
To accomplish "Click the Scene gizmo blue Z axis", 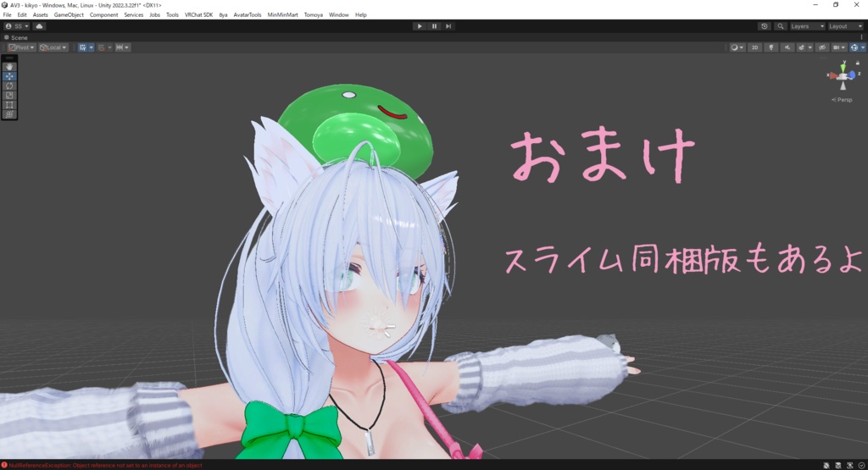I will (852, 75).
